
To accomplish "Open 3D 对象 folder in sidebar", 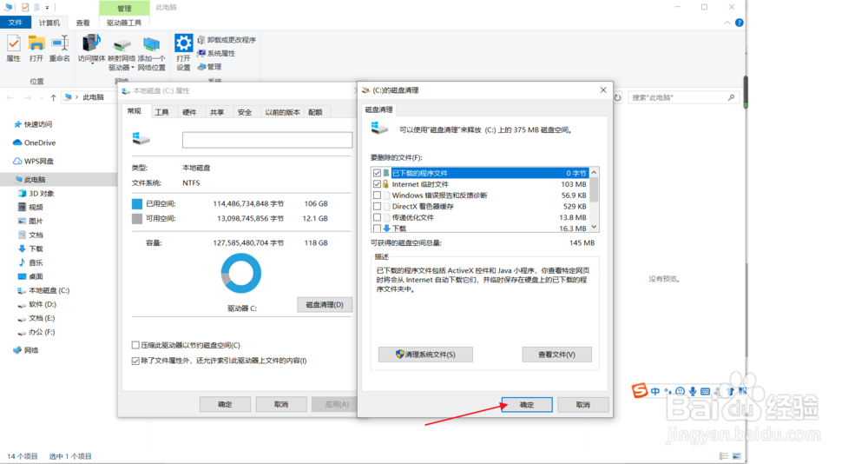I will 36,194.
